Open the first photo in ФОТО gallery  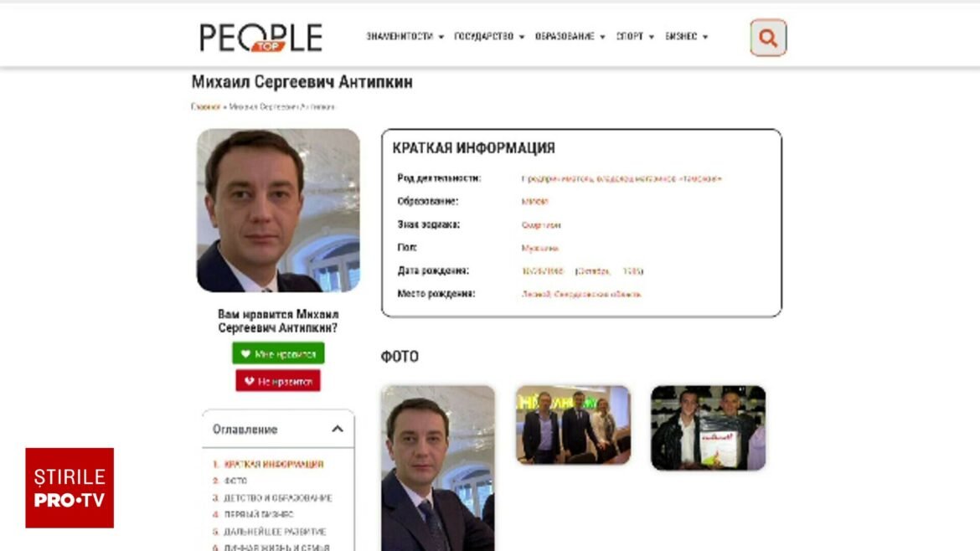(x=438, y=468)
